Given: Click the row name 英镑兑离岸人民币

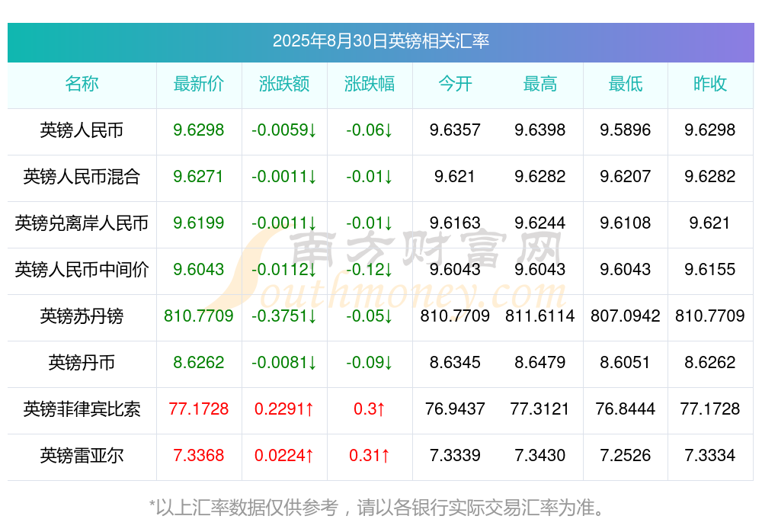Looking at the screenshot, I should [82, 223].
